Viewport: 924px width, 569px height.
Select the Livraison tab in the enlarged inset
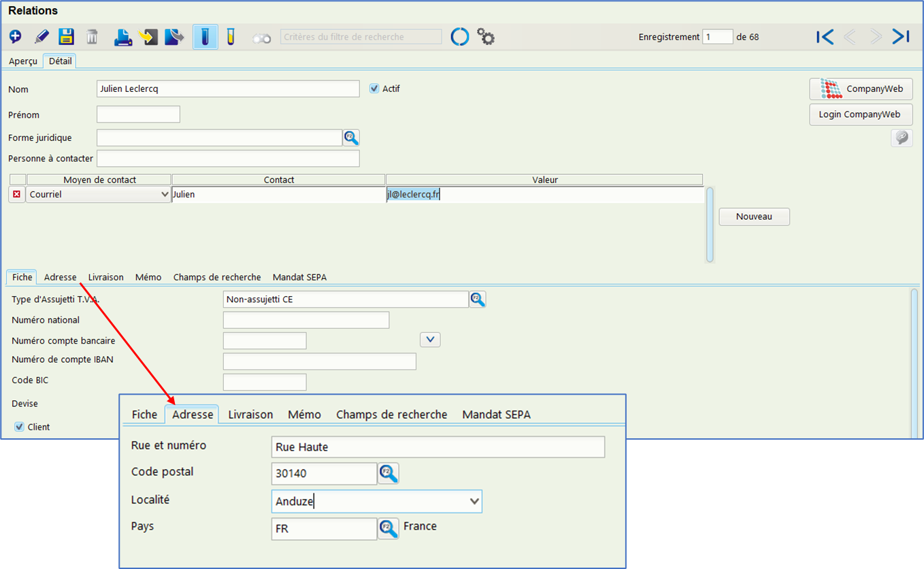tap(250, 414)
